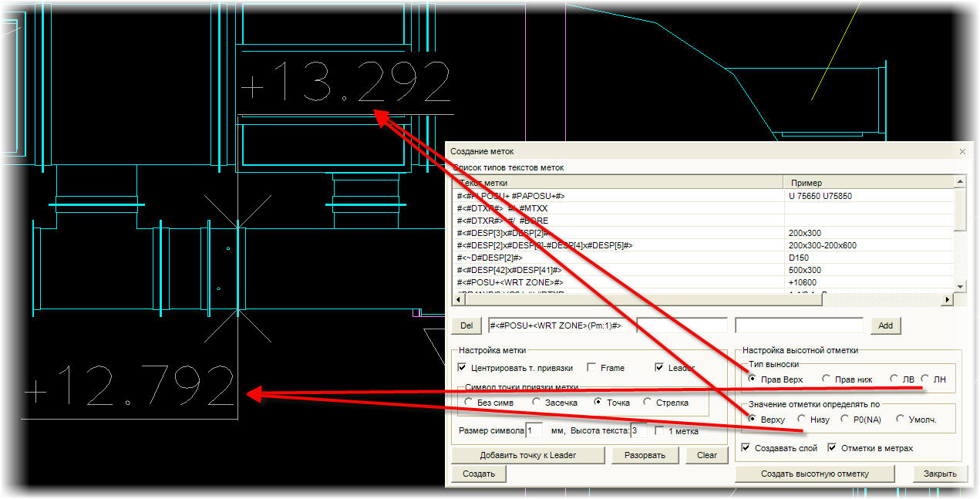Select the row with example '200x300-200x600'
Screen dimensions: 980x499
point(704,245)
